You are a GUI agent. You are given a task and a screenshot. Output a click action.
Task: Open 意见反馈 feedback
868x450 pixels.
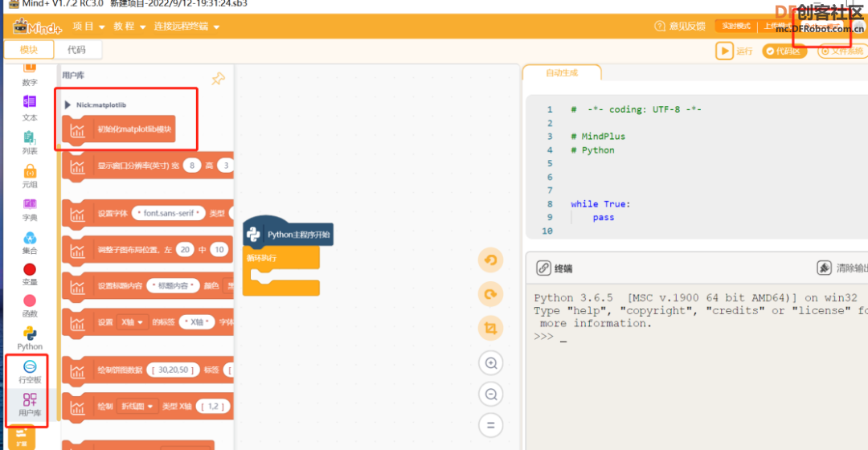[680, 26]
